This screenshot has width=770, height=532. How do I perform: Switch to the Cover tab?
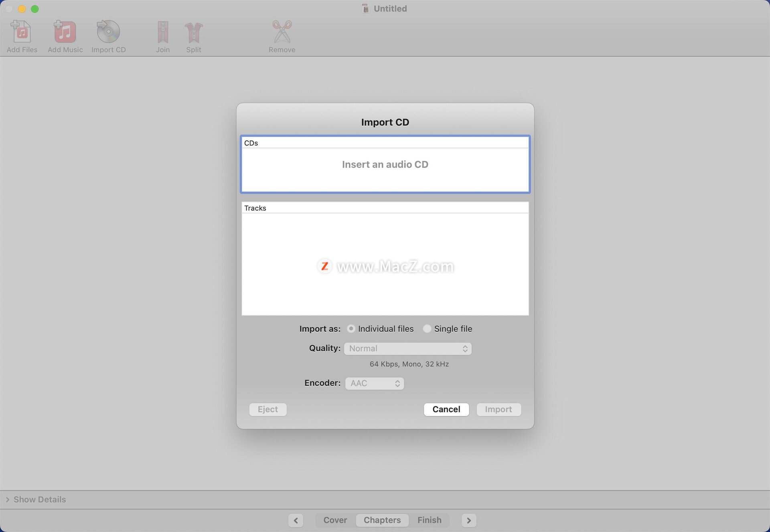(x=335, y=520)
